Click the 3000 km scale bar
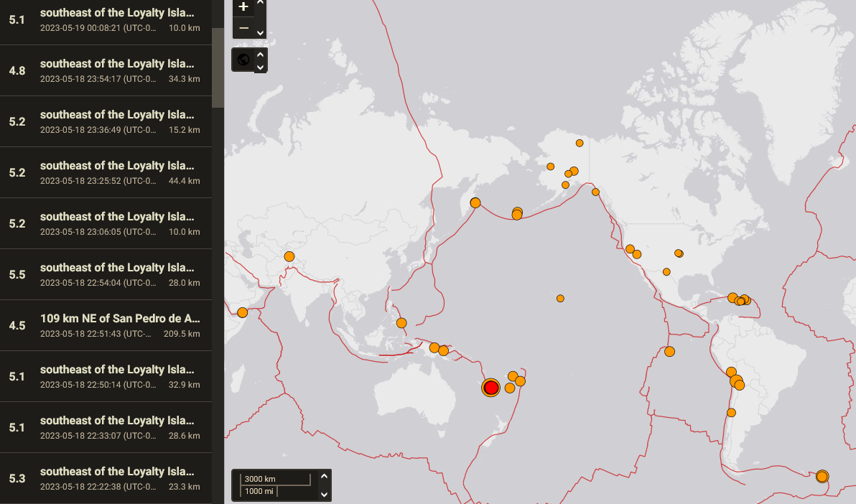The height and width of the screenshot is (504, 856). click(x=276, y=479)
